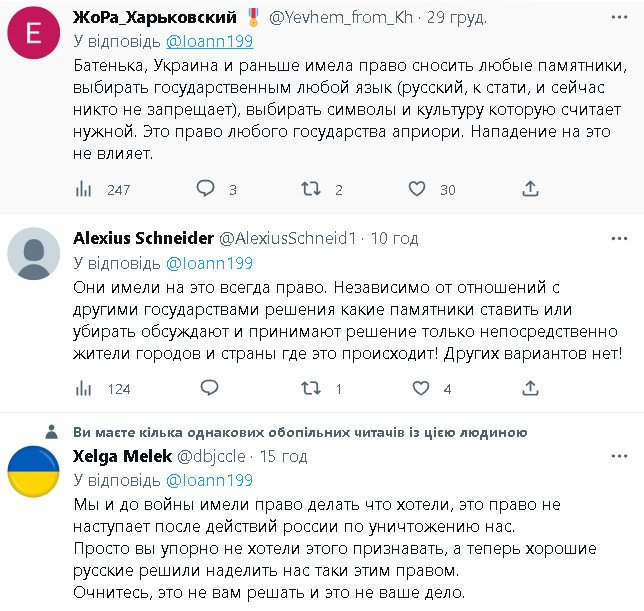This screenshot has height=611, width=644.
Task: Open Xelga Melek's Ukrainian flag avatar
Action: coord(34,471)
